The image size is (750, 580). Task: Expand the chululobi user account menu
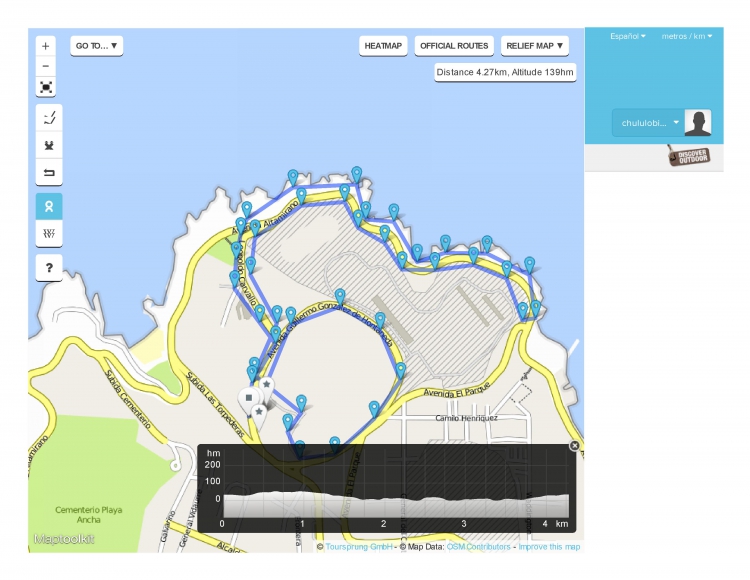point(650,123)
